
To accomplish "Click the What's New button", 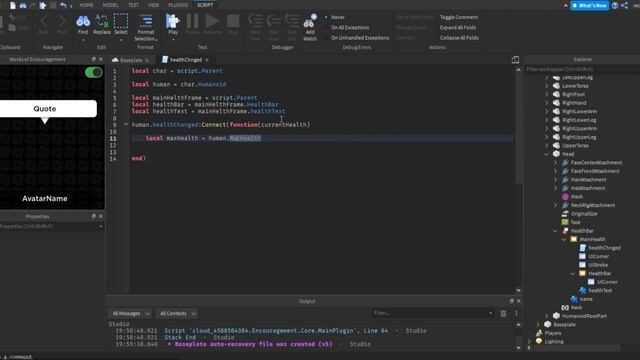I will [589, 6].
